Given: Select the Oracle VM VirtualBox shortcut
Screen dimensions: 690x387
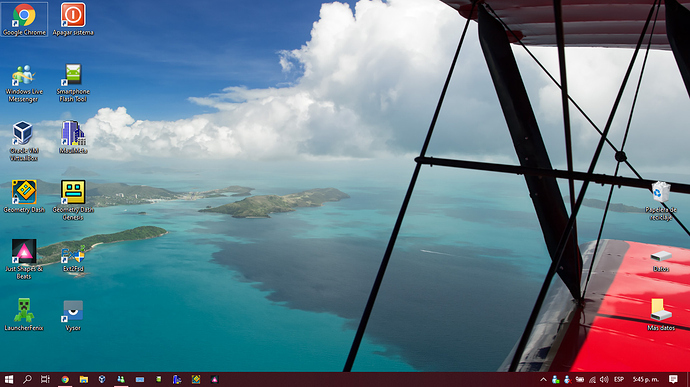Looking at the screenshot, I should 24,141.
